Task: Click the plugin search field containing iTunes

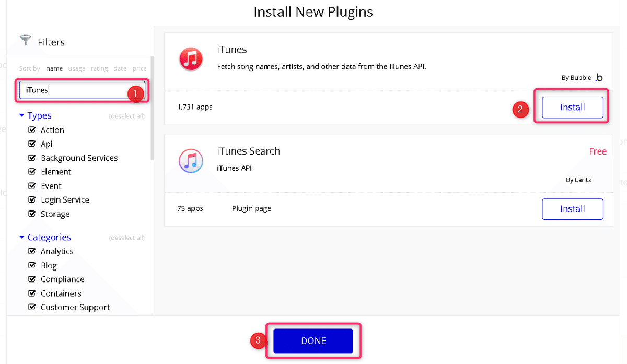Action: tap(82, 90)
